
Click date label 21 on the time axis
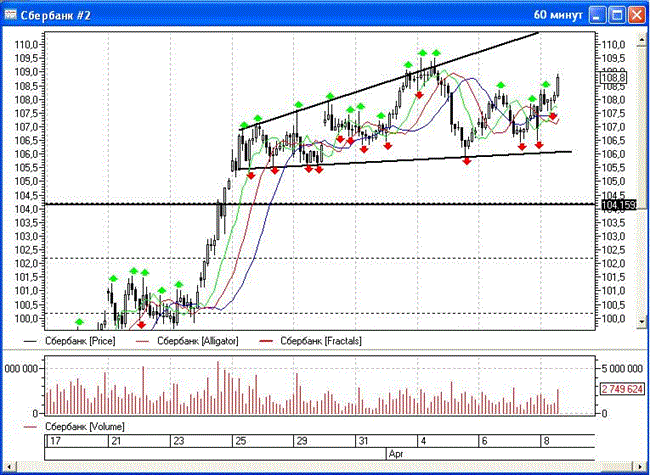tap(116, 441)
